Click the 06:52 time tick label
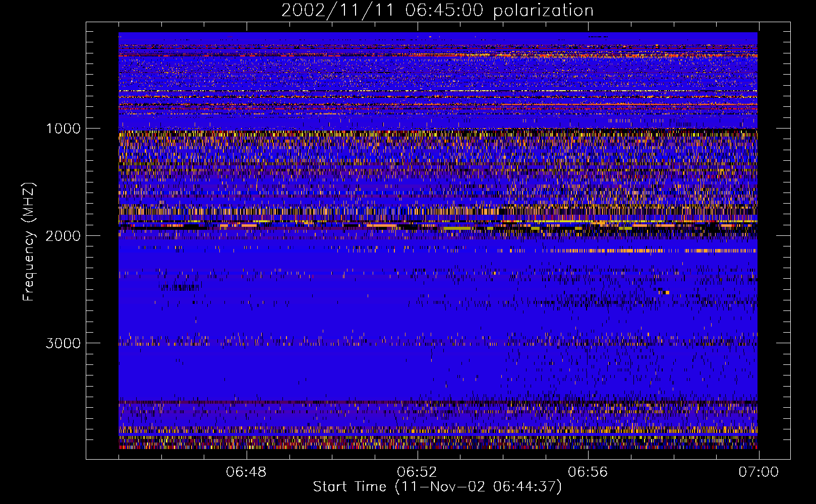 click(417, 472)
